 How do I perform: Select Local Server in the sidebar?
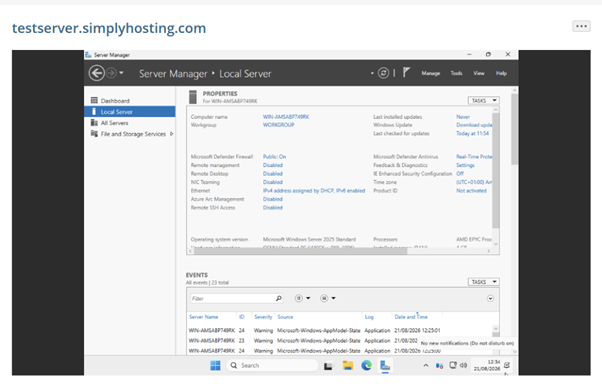(130, 112)
